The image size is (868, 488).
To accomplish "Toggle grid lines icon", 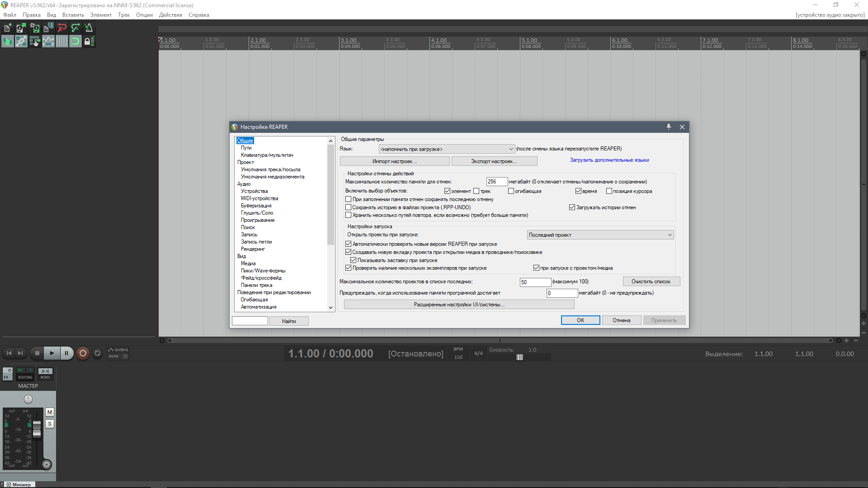I will (62, 42).
